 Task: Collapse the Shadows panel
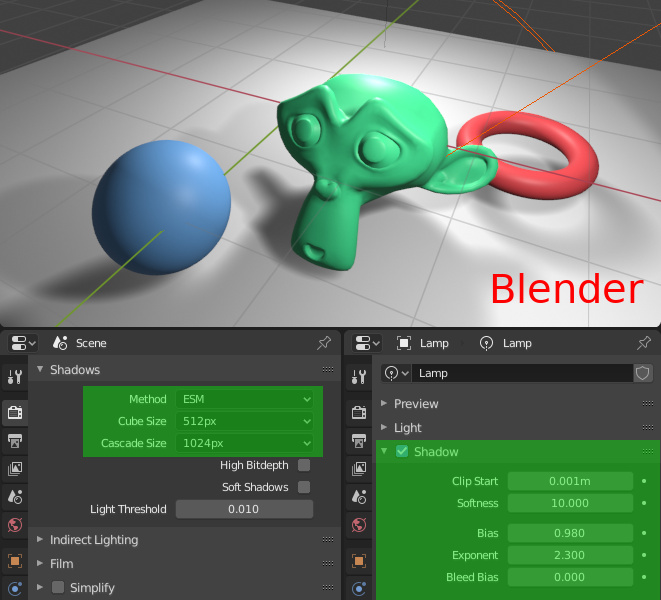pos(40,369)
